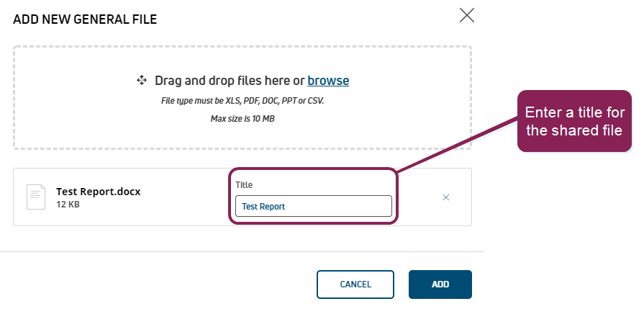Screen dimensions: 644x309
Task: Click the 'Max size is 10 MB' note
Action: click(242, 118)
